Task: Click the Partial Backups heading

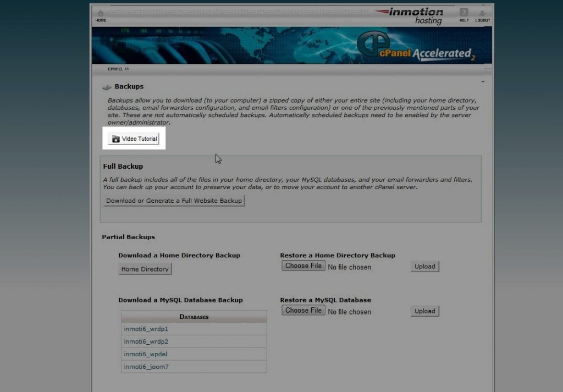Action: (128, 237)
